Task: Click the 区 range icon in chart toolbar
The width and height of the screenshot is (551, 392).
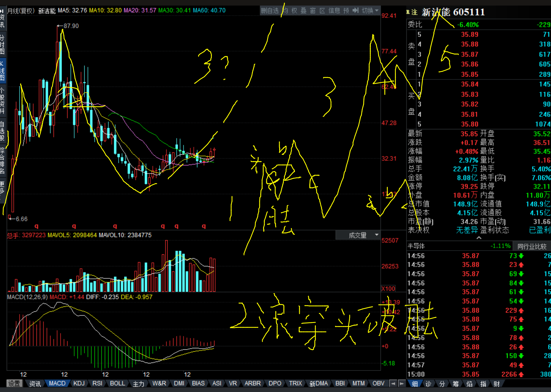Action: (322, 11)
